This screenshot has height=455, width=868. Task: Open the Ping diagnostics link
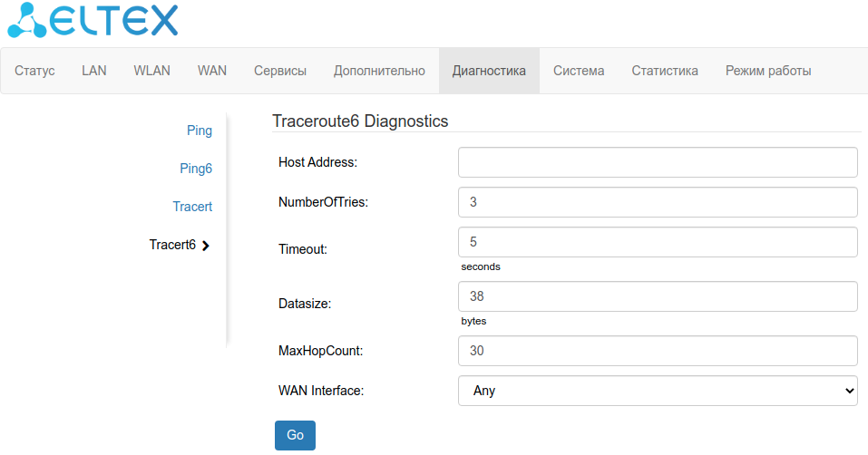[x=200, y=131]
